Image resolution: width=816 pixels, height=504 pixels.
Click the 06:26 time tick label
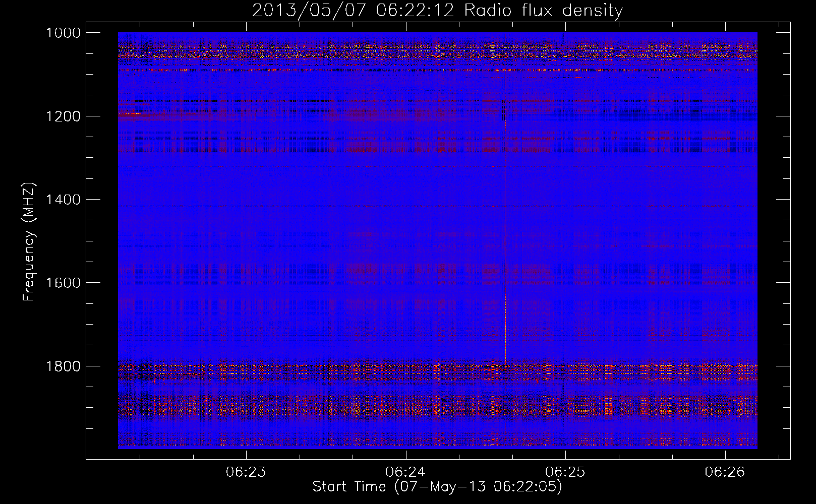click(725, 472)
